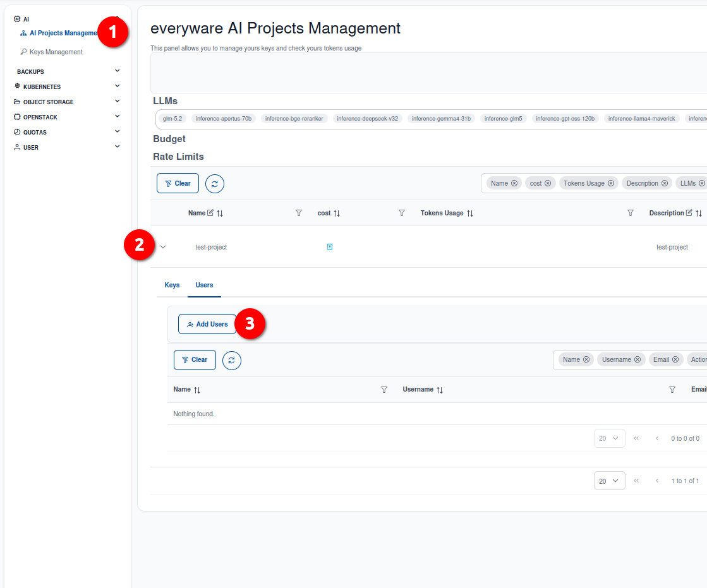Clear filters in projects table
The width and height of the screenshot is (707, 588).
tap(178, 183)
